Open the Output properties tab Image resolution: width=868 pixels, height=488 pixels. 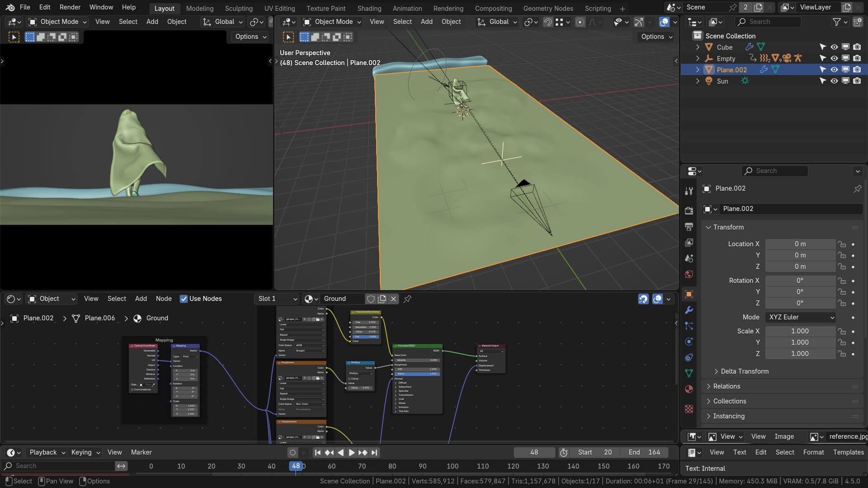(x=689, y=226)
